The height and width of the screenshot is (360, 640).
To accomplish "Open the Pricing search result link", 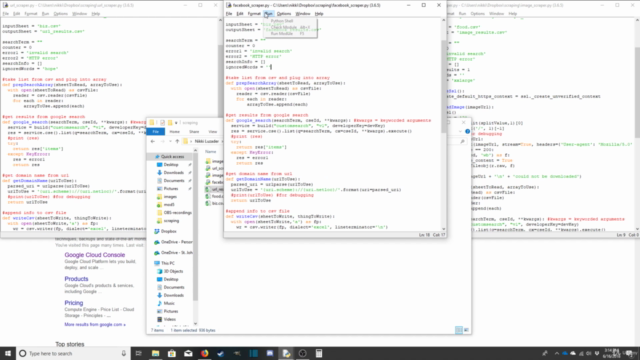I will click(x=74, y=303).
